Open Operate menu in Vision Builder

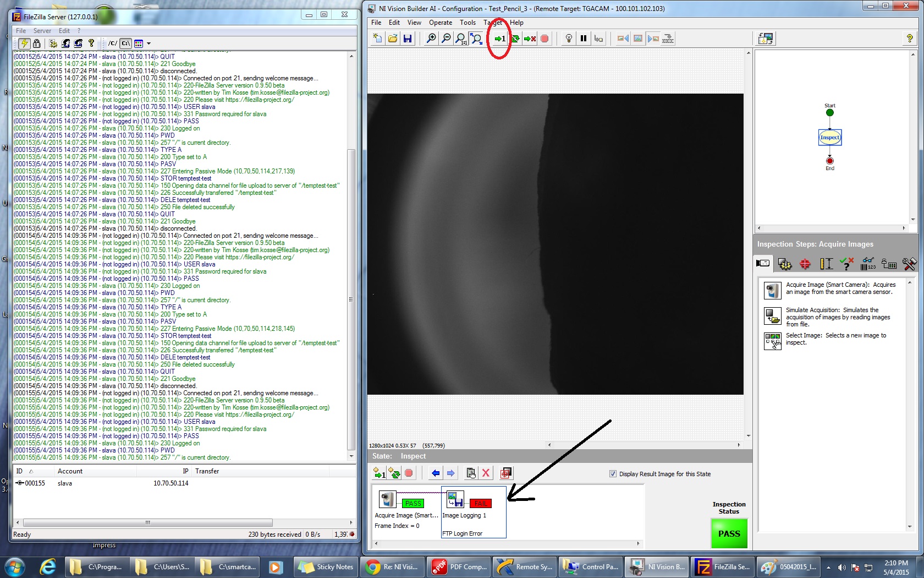(x=441, y=23)
